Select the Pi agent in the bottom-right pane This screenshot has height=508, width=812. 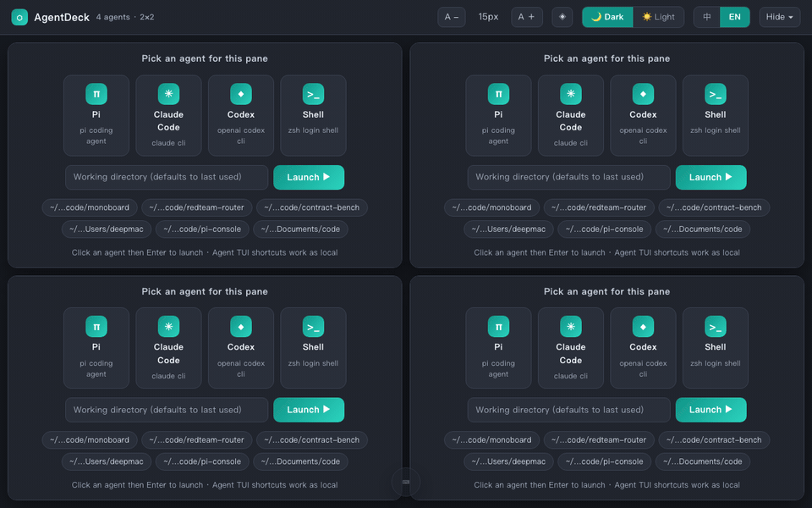pyautogui.click(x=498, y=348)
